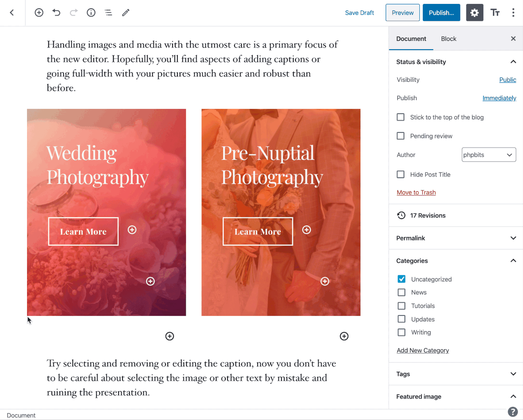
Task: Collapse the Featured image panel
Action: click(x=456, y=396)
